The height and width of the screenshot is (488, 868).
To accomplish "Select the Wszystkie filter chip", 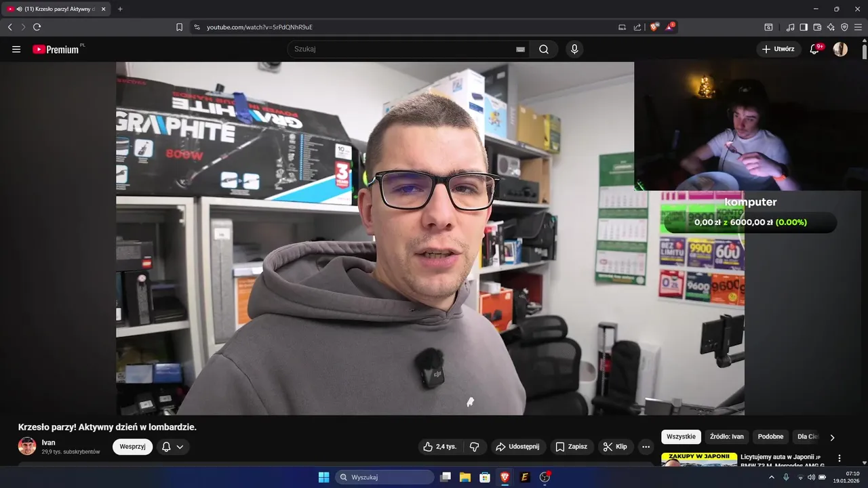I will pyautogui.click(x=681, y=437).
